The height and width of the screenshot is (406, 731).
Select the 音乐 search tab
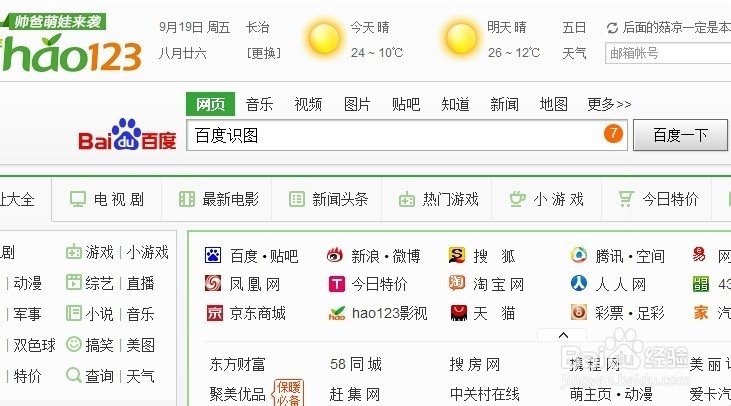coord(259,104)
